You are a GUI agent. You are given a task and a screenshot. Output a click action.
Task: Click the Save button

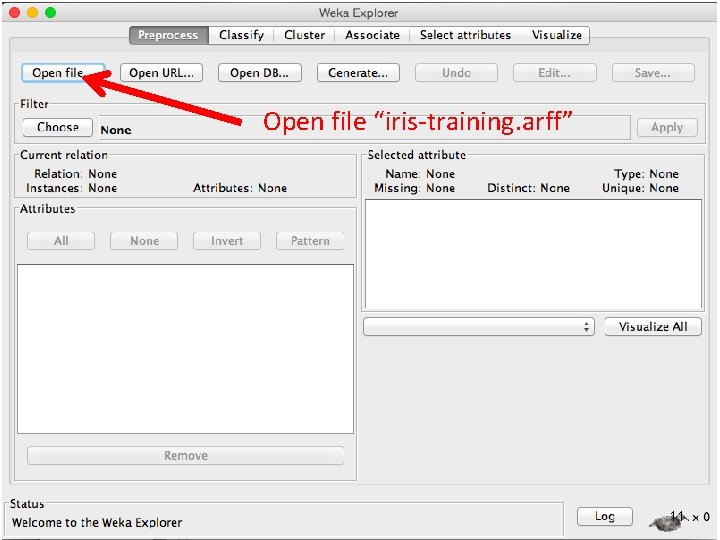coord(653,73)
